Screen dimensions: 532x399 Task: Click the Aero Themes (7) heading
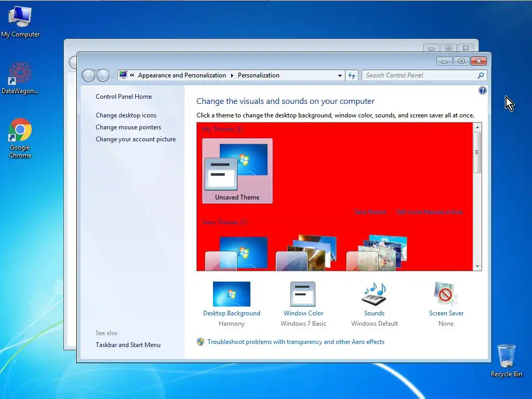click(x=224, y=222)
